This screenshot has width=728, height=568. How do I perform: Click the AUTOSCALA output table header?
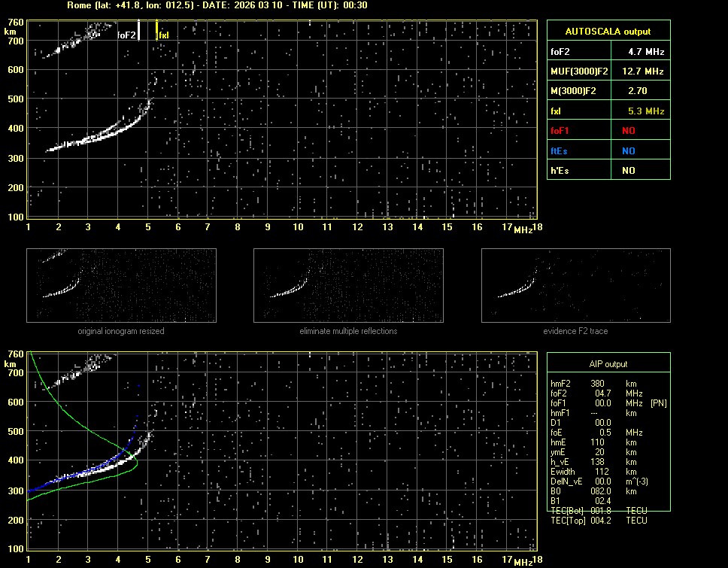coord(608,32)
